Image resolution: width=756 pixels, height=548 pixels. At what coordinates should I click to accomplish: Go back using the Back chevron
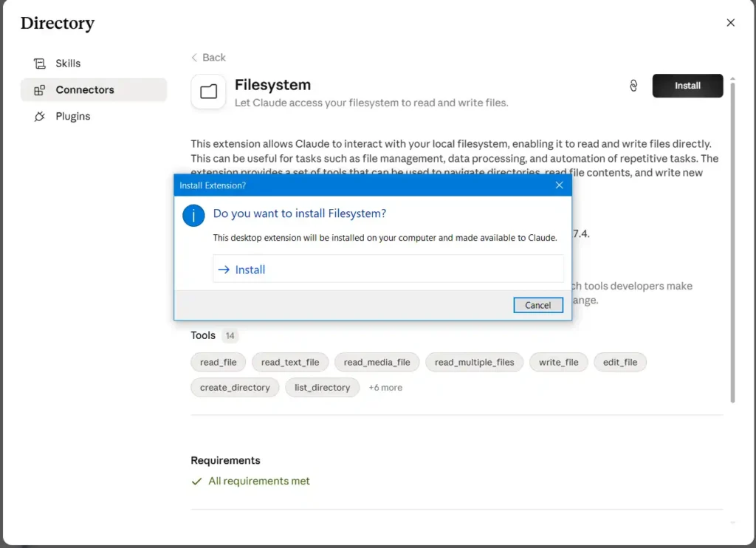(x=194, y=58)
